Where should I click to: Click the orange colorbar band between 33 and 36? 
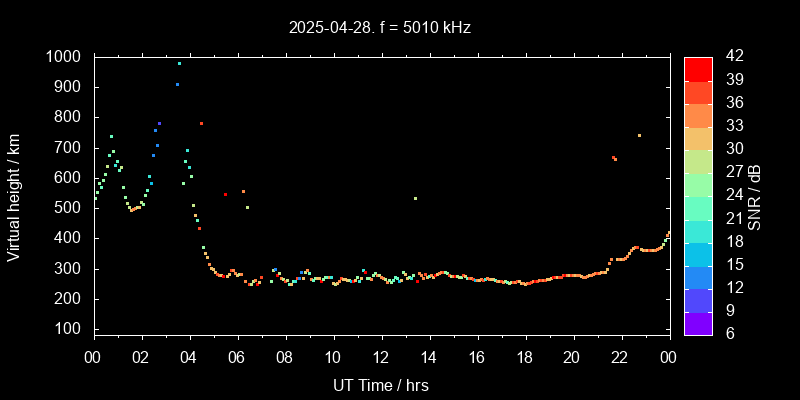click(698, 114)
